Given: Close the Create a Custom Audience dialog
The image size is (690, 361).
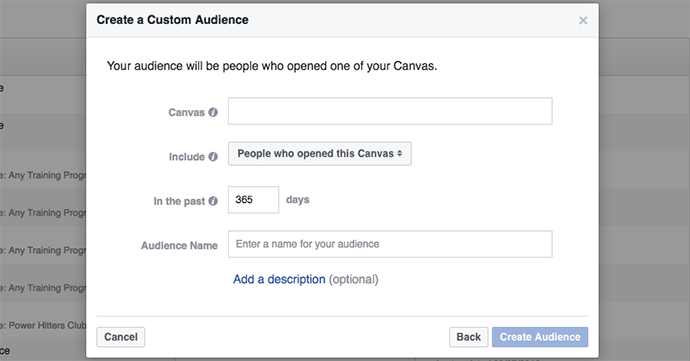Looking at the screenshot, I should [x=583, y=20].
